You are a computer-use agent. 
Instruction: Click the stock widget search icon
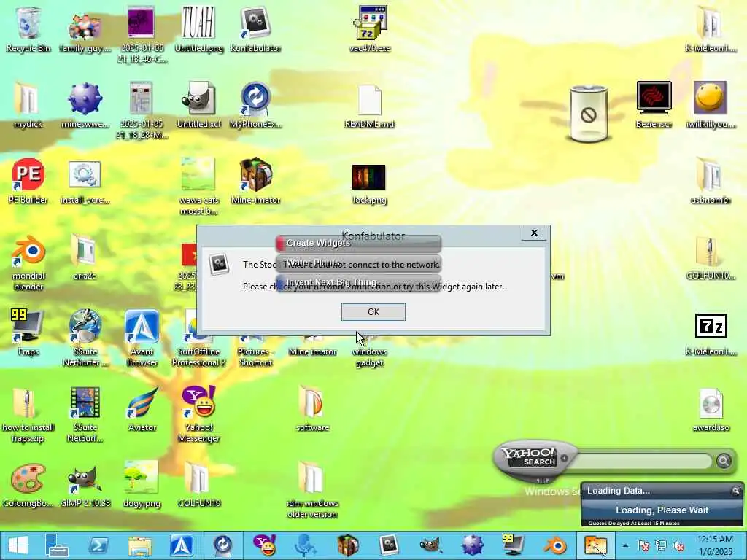(735, 490)
